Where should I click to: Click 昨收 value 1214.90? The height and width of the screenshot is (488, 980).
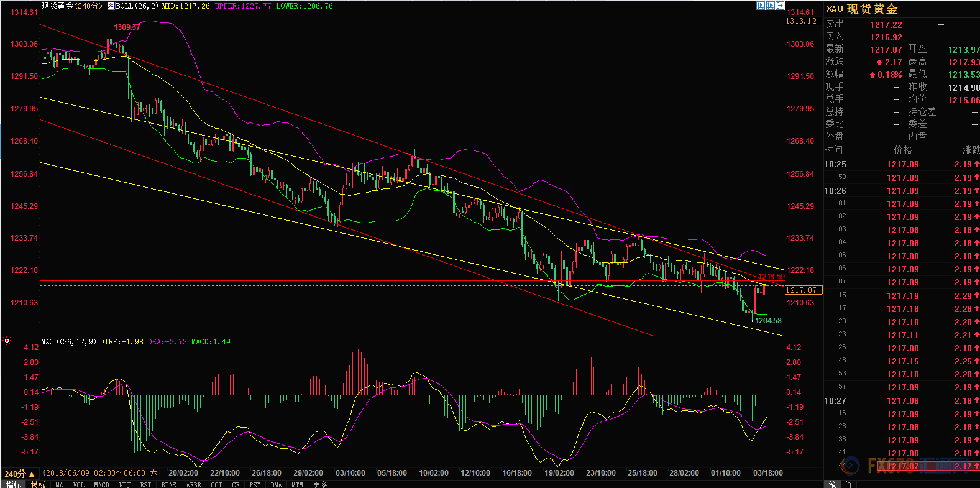(x=964, y=88)
